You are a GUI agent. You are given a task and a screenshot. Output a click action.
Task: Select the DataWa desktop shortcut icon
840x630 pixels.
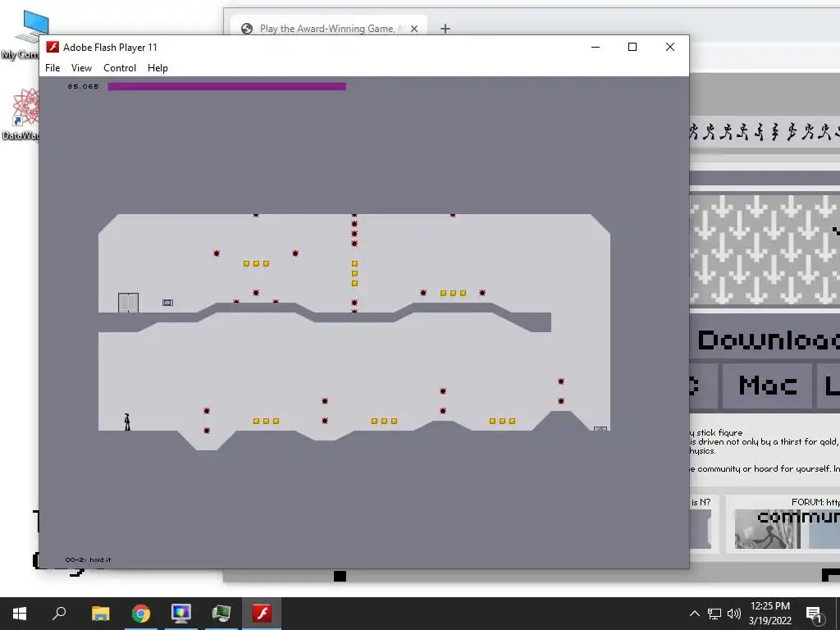(24, 114)
